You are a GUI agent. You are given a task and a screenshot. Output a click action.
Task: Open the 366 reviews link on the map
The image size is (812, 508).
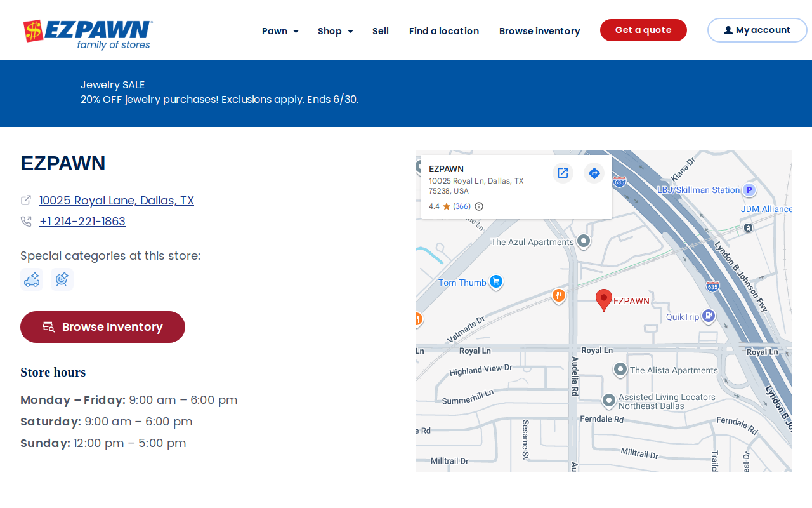click(462, 206)
